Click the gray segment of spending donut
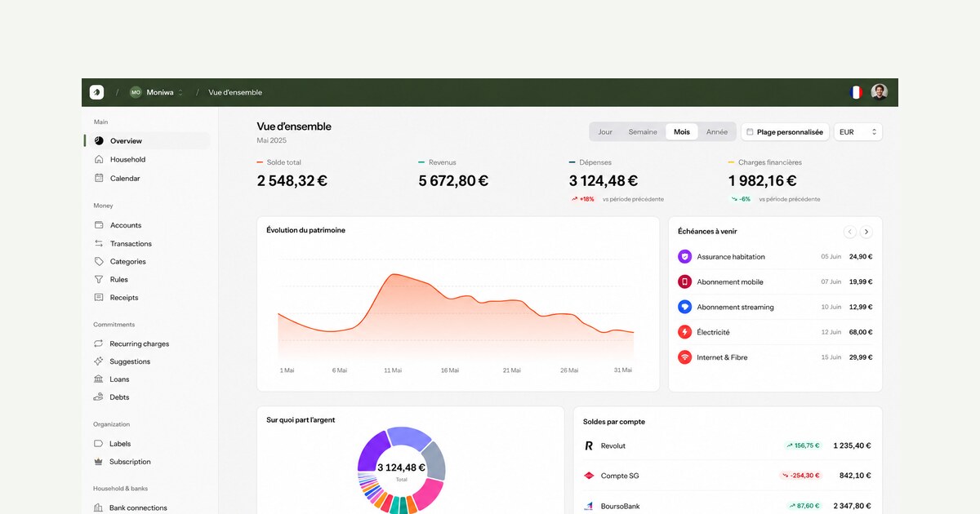 point(434,461)
